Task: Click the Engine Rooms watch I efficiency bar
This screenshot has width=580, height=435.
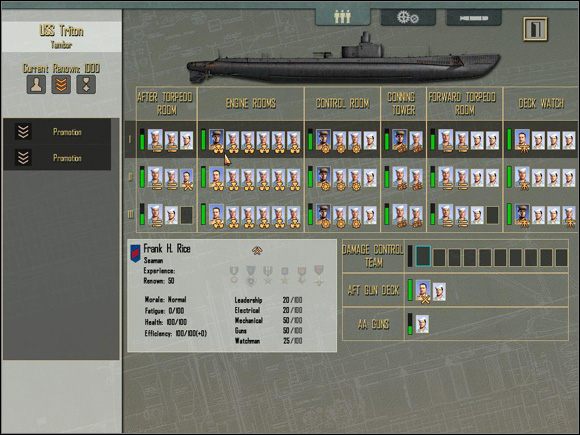Action: (203, 139)
